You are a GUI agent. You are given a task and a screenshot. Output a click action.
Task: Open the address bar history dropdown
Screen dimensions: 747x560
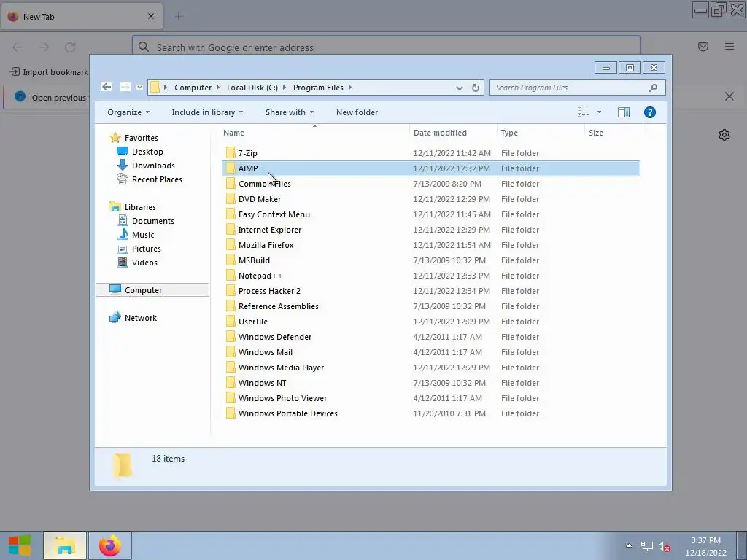pyautogui.click(x=460, y=87)
